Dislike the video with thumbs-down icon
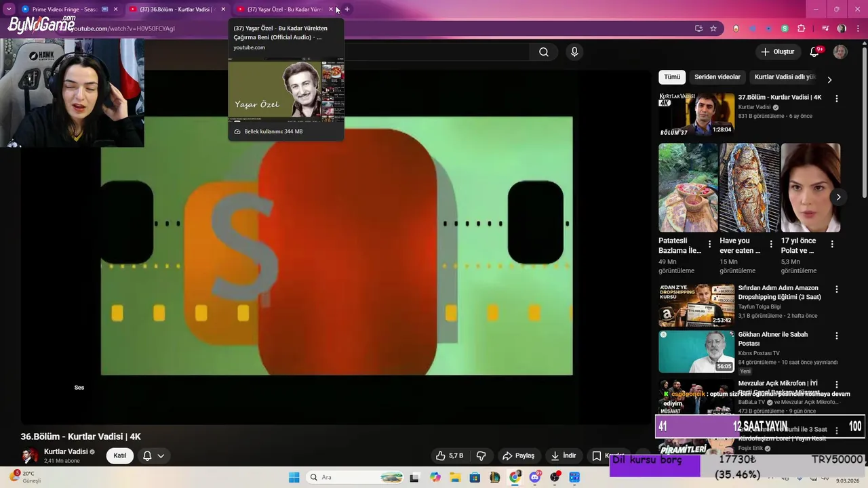Viewport: 868px width, 488px height. click(x=481, y=455)
